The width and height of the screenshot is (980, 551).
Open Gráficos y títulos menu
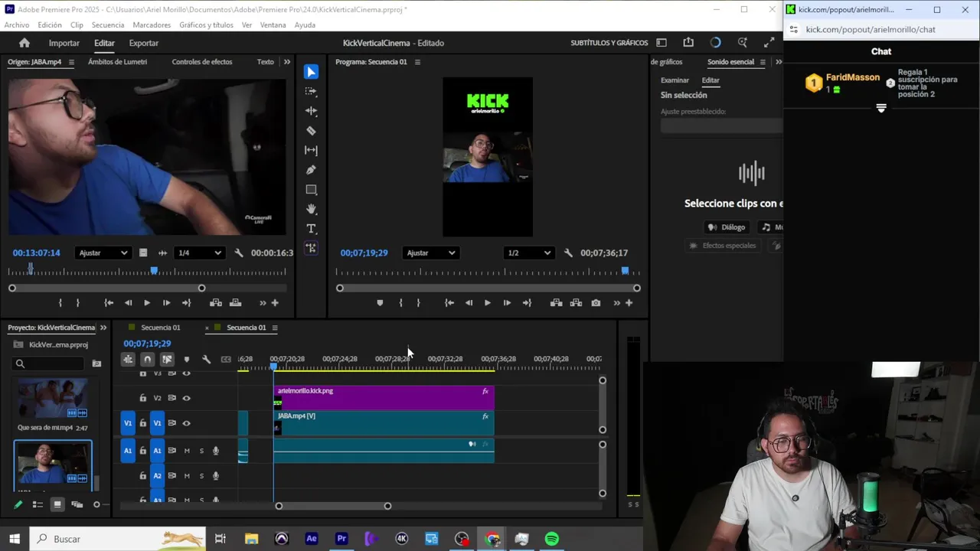coord(207,25)
